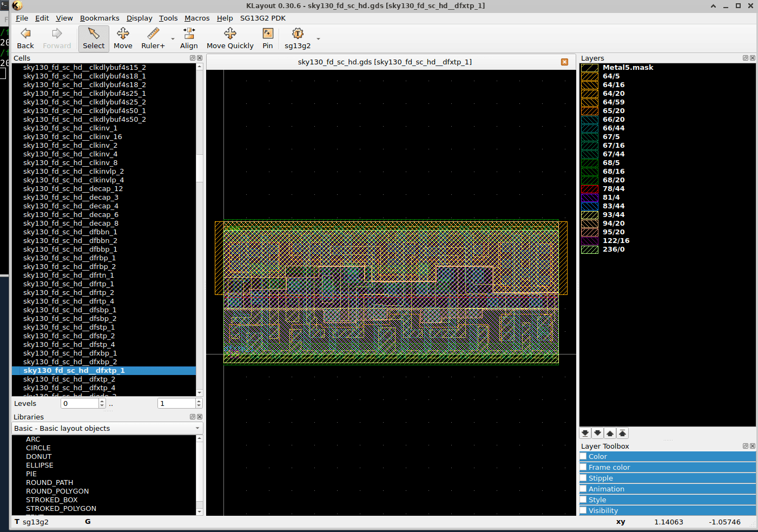Open the Macros menu
This screenshot has height=532, width=758.
pyautogui.click(x=197, y=18)
